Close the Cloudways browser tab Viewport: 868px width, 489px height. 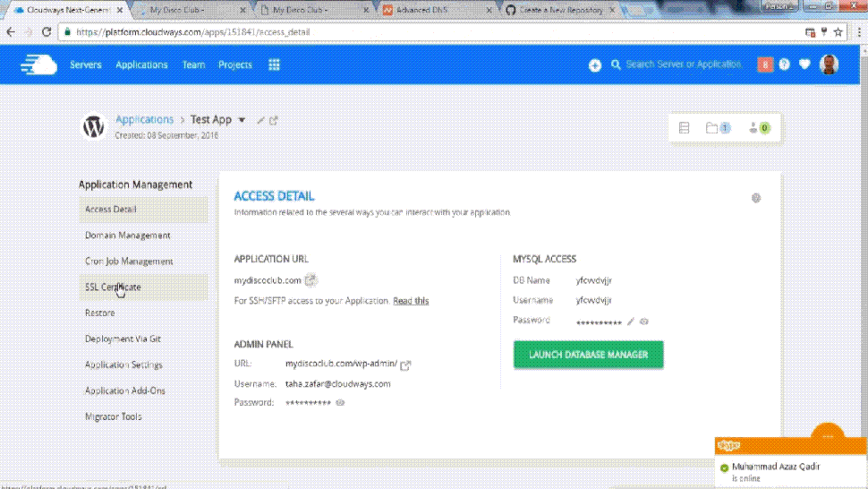point(120,10)
